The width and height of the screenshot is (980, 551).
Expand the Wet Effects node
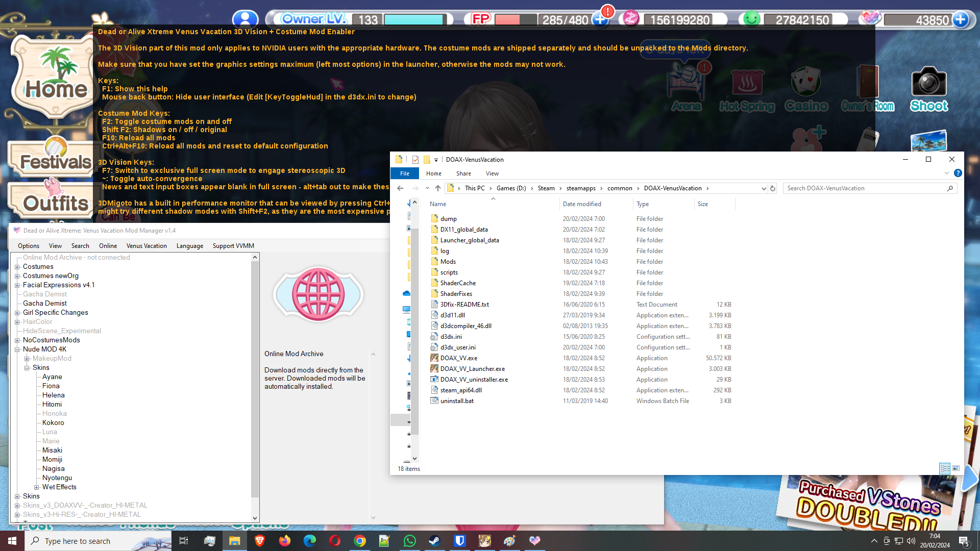tap(37, 487)
